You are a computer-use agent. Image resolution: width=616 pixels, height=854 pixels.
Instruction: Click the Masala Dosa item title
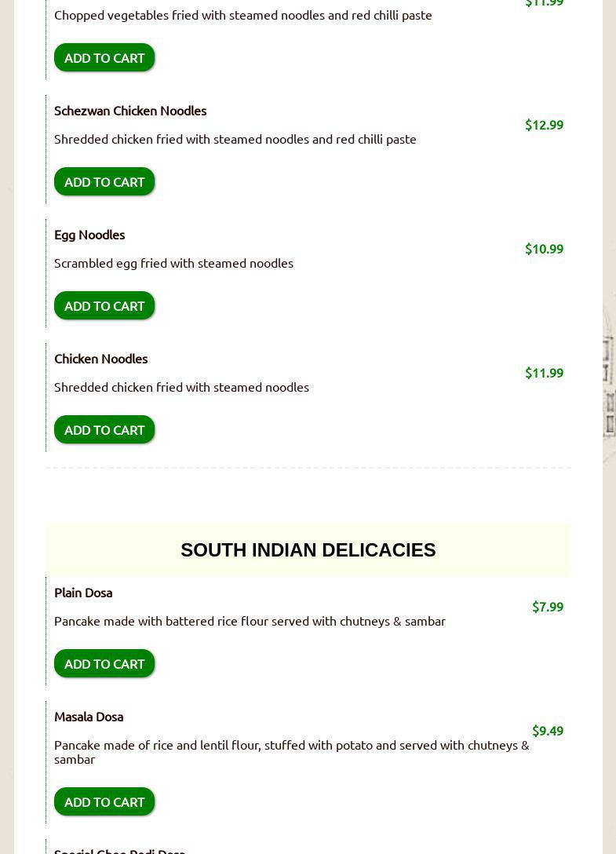pos(89,717)
